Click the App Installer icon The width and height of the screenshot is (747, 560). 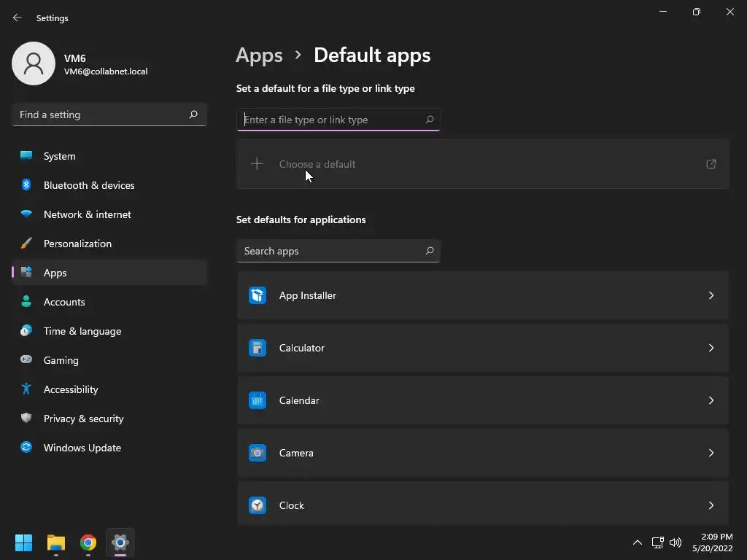(x=258, y=295)
